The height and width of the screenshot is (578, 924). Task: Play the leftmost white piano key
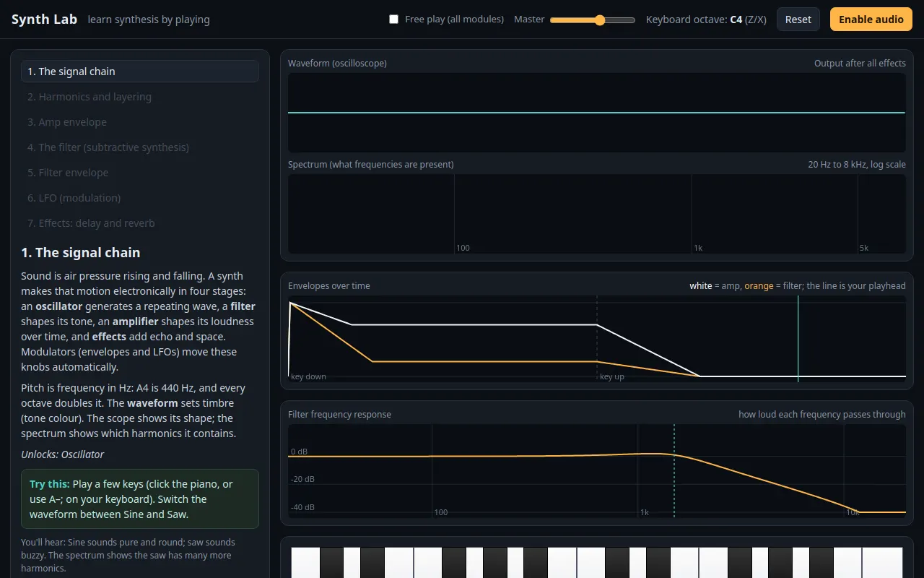click(x=305, y=563)
